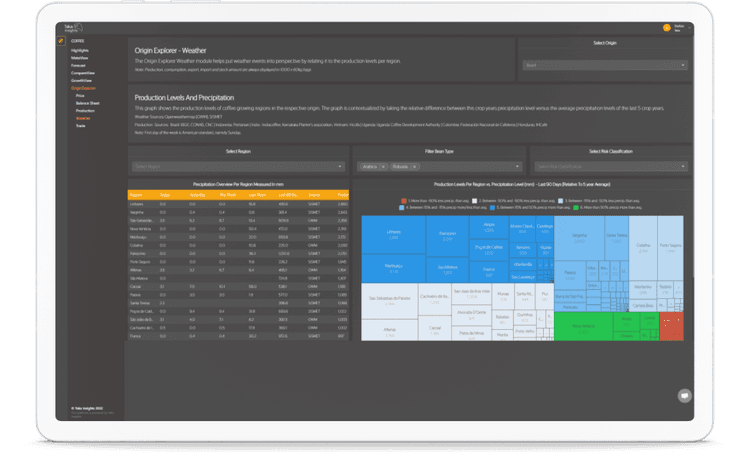Click the Cacoal treemap tile
The image size is (750, 456).
[x=434, y=328]
